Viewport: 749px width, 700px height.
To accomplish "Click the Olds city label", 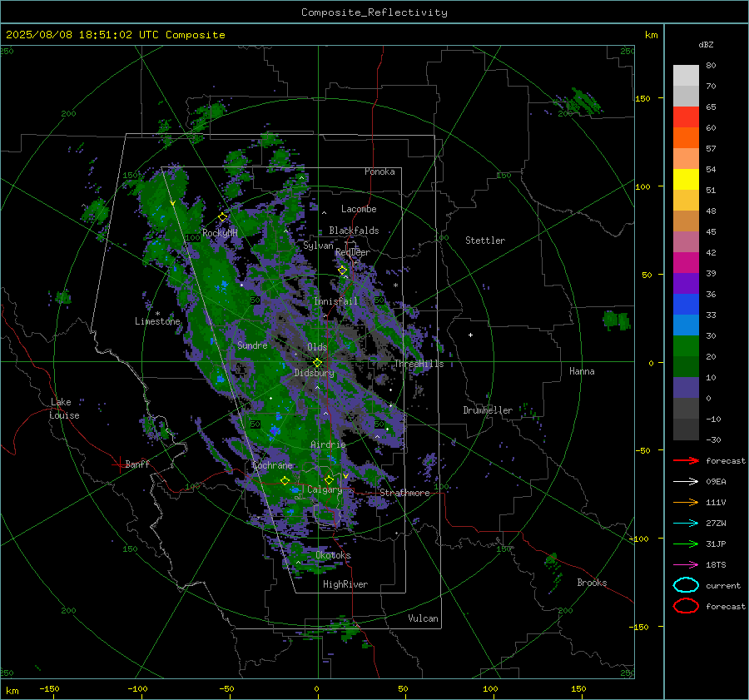I will (317, 347).
